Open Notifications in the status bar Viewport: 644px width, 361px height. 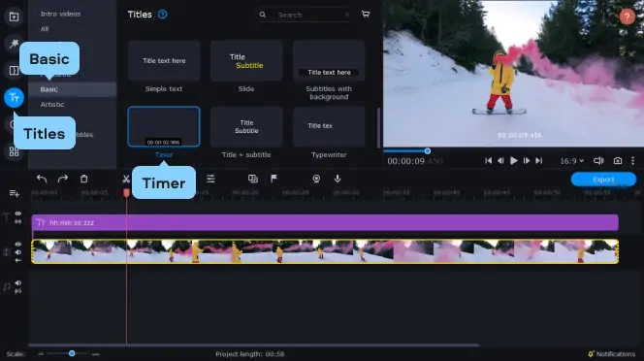(x=611, y=353)
